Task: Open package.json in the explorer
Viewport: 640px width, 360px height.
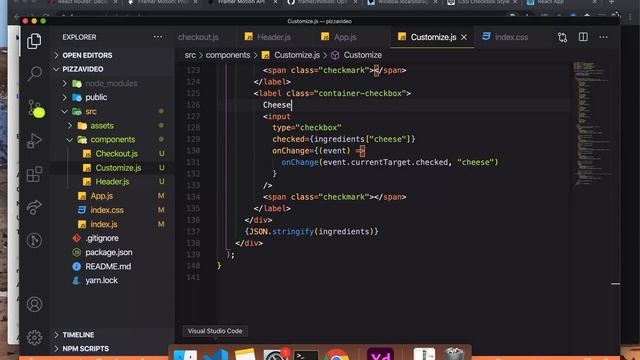Action: click(109, 252)
